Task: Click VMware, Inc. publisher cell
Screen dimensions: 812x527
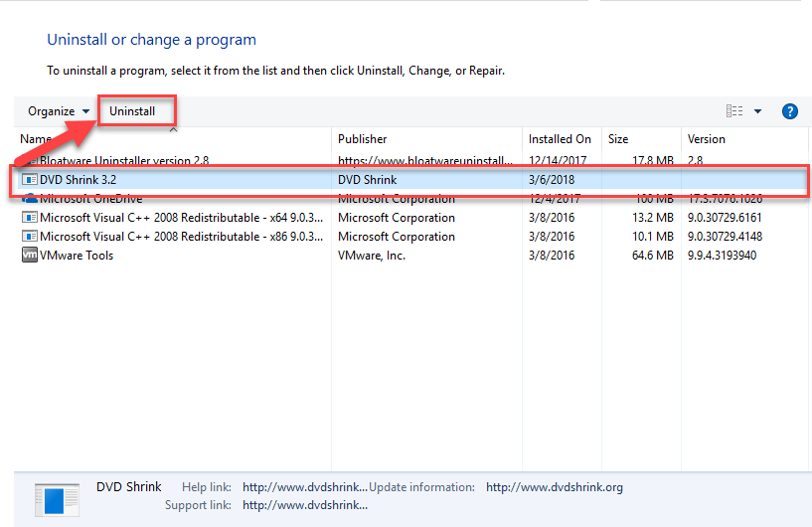Action: [x=372, y=256]
